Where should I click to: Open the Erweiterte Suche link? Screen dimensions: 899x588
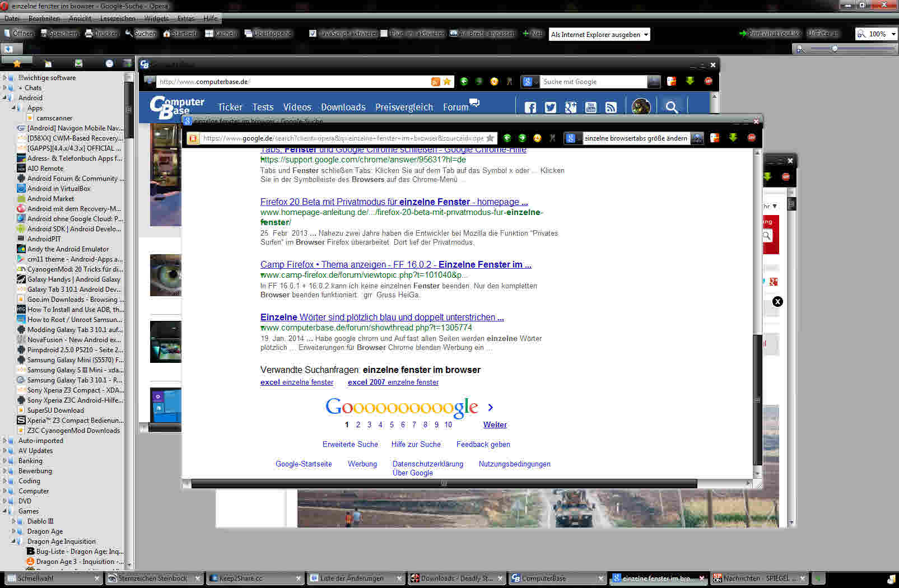pos(350,444)
